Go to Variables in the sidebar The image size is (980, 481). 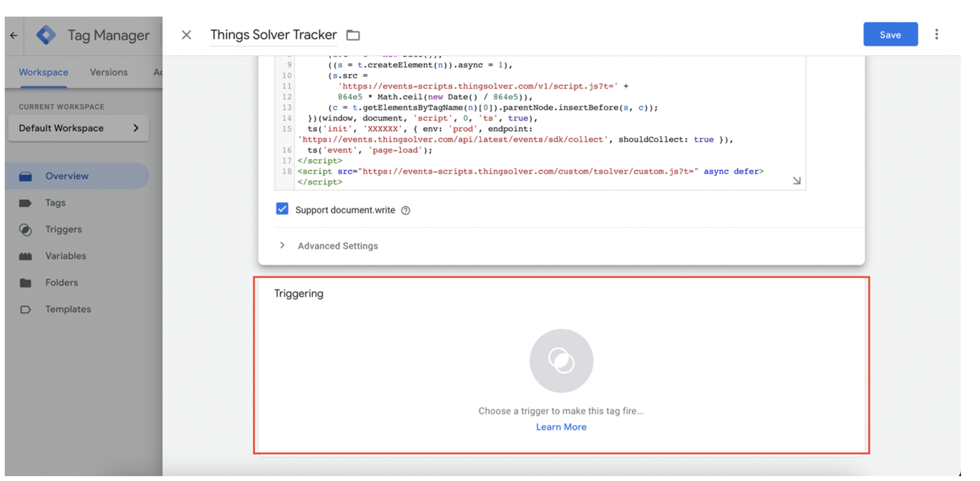click(66, 256)
